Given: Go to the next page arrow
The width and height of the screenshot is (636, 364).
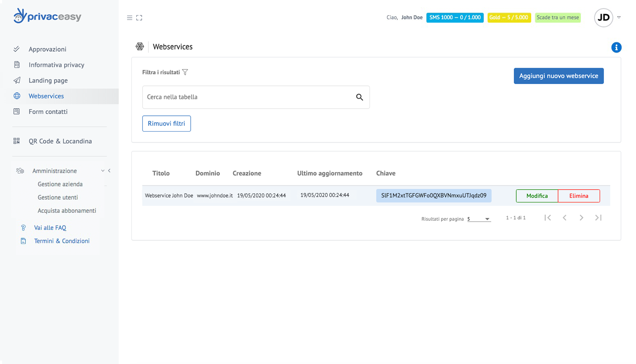Looking at the screenshot, I should click(581, 218).
